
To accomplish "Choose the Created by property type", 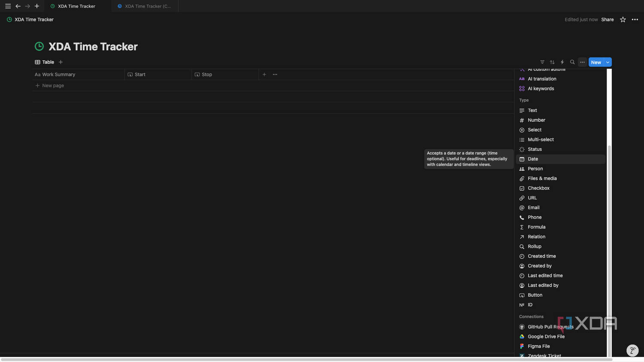I will (560, 266).
